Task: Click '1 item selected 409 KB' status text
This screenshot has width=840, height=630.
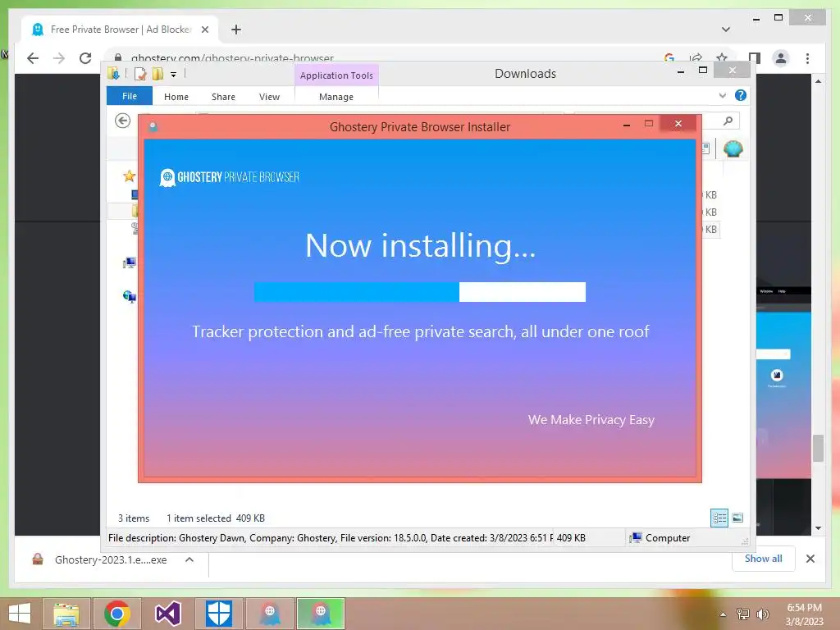Action: click(x=216, y=518)
